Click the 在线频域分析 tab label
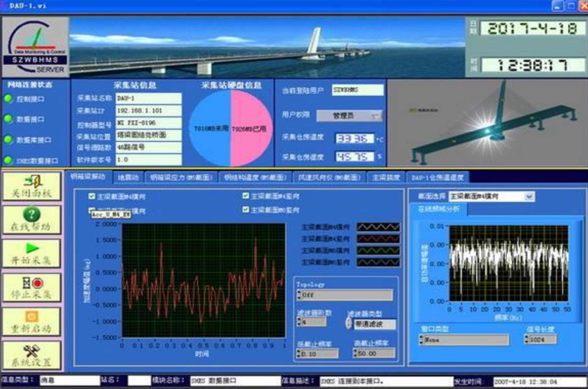The image size is (588, 389). [438, 209]
